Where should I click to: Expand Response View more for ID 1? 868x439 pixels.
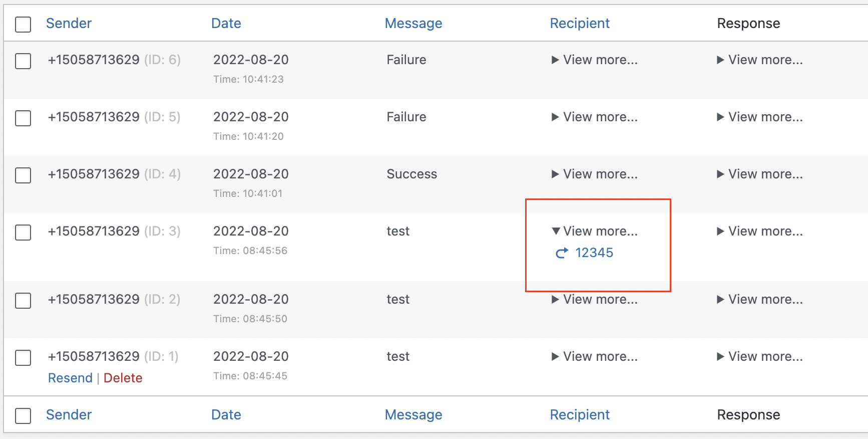760,356
